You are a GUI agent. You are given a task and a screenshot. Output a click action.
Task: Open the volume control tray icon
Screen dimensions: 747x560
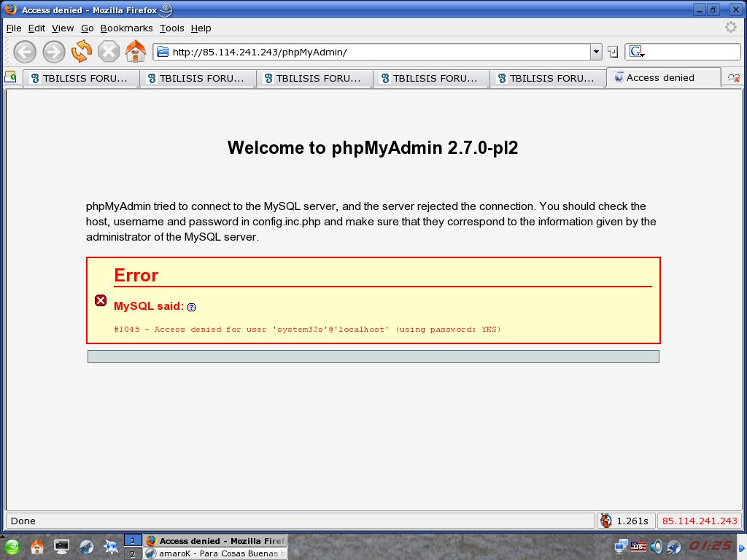656,546
